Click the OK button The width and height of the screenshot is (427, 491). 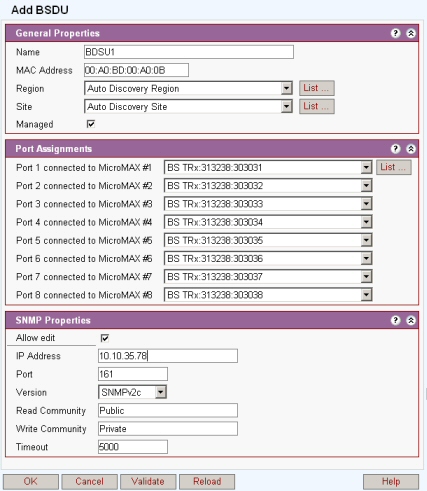pos(31,482)
